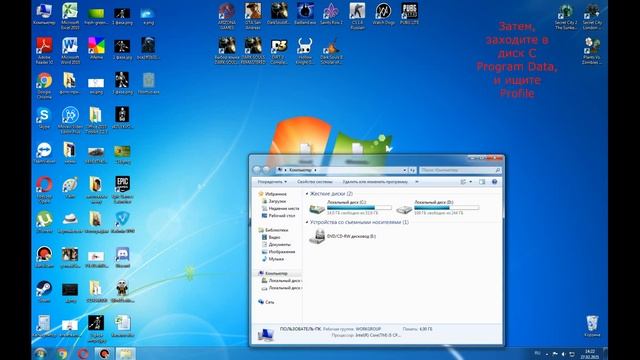Open the Dark Souls Remastered shortcut
Viewport: 640px width, 360px height.
[253, 50]
